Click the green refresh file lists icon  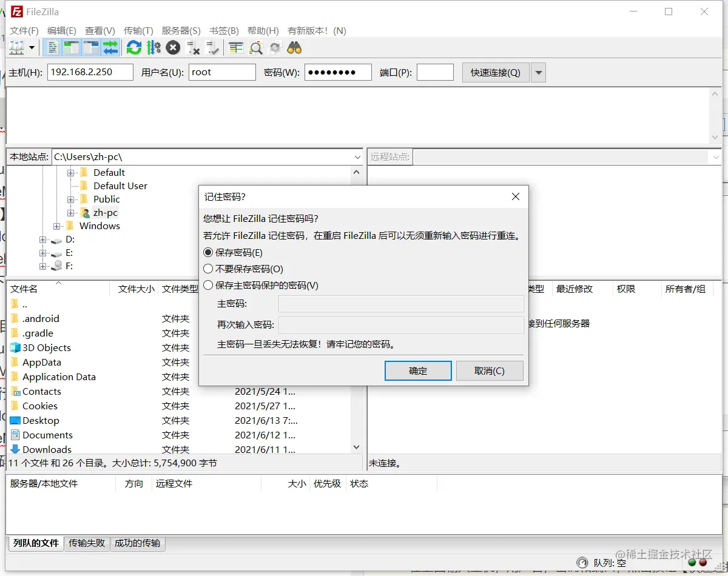click(x=134, y=47)
